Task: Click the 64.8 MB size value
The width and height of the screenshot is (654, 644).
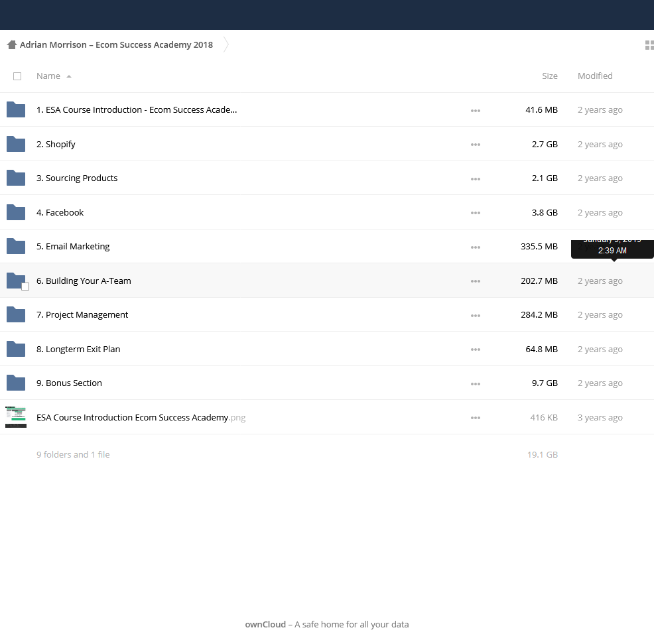Action: [x=541, y=349]
